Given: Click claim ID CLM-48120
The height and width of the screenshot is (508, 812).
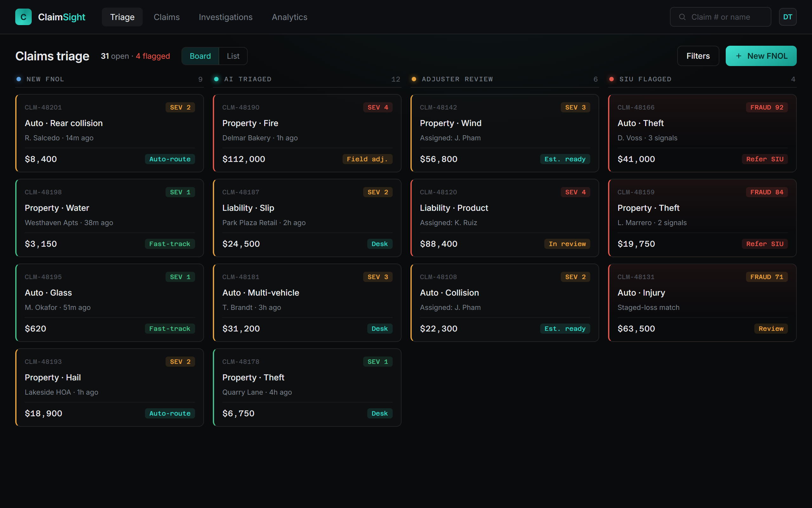Looking at the screenshot, I should tap(439, 192).
